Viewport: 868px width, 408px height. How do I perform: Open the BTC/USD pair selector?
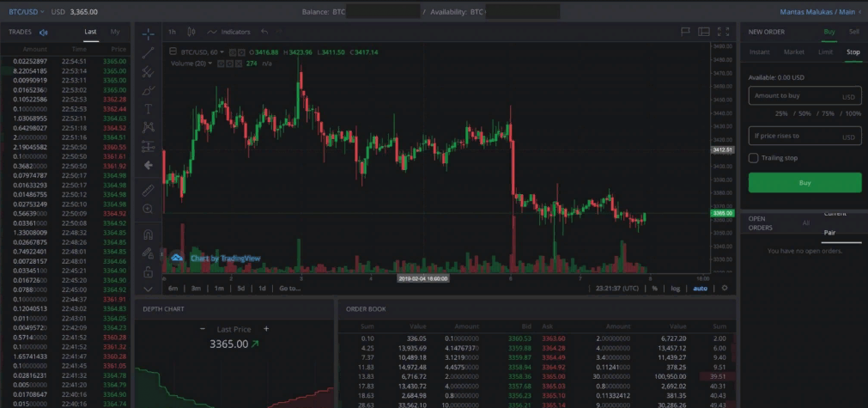(27, 12)
